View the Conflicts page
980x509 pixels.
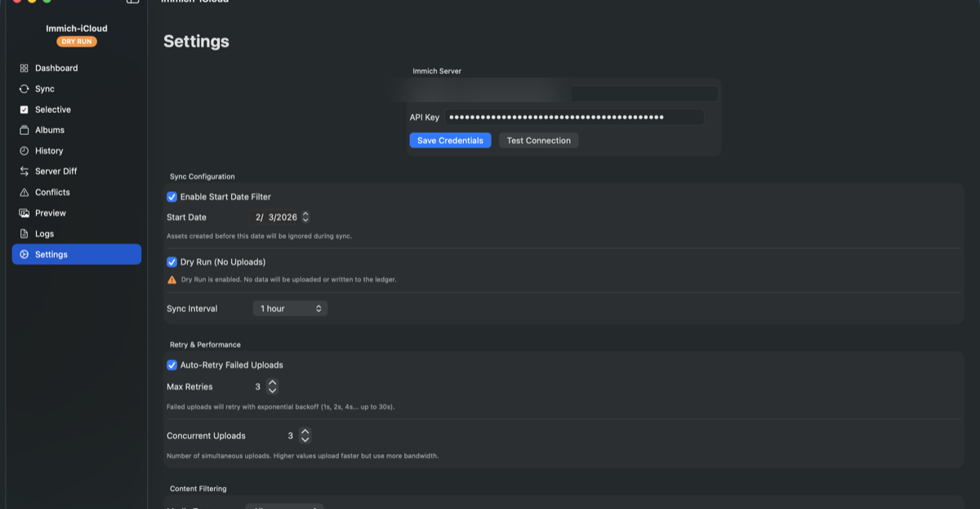click(77, 193)
